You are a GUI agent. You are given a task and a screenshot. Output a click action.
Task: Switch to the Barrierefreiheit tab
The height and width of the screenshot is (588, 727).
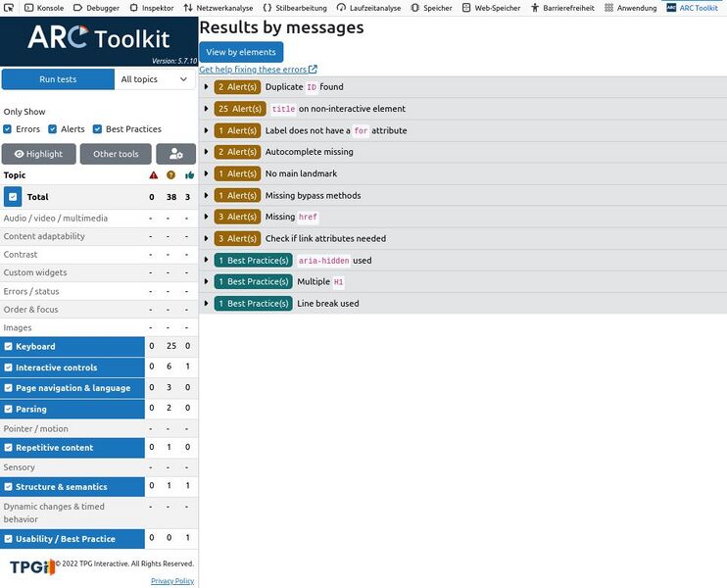click(563, 7)
